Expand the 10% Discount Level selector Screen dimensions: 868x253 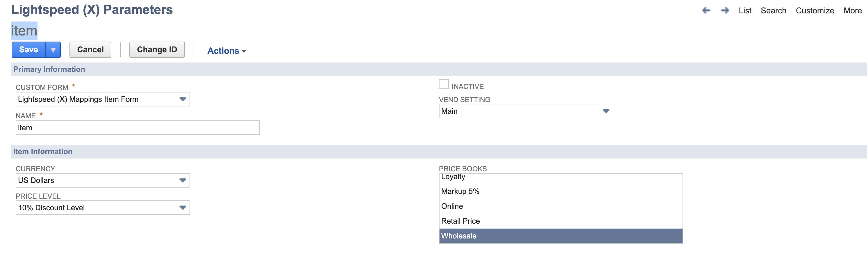101,208
